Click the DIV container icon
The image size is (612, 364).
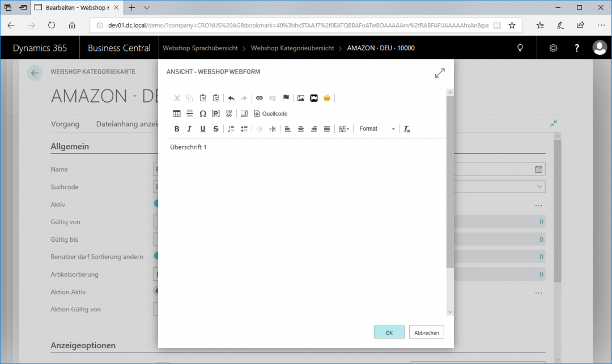[x=229, y=113]
